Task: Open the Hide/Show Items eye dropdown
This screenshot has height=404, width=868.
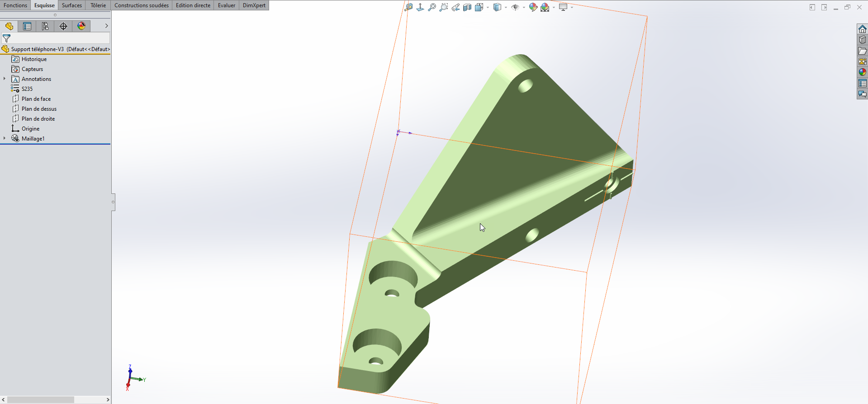Action: pyautogui.click(x=524, y=7)
